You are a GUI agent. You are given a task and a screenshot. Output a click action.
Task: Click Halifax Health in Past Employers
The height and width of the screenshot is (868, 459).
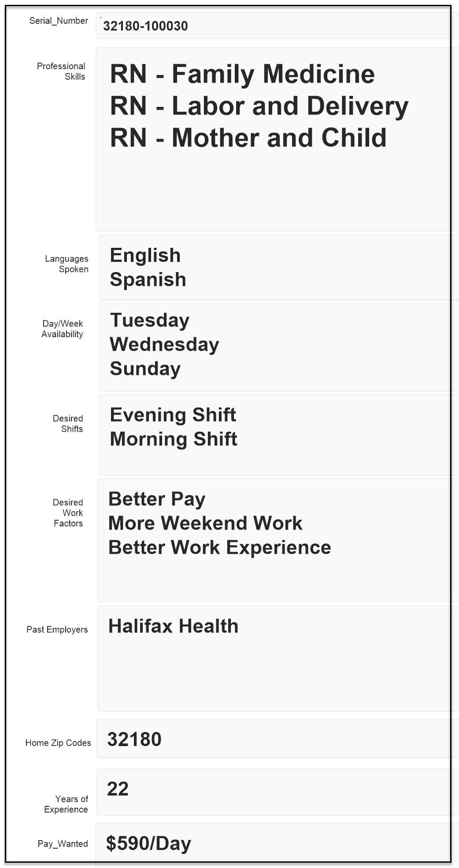pos(173,626)
